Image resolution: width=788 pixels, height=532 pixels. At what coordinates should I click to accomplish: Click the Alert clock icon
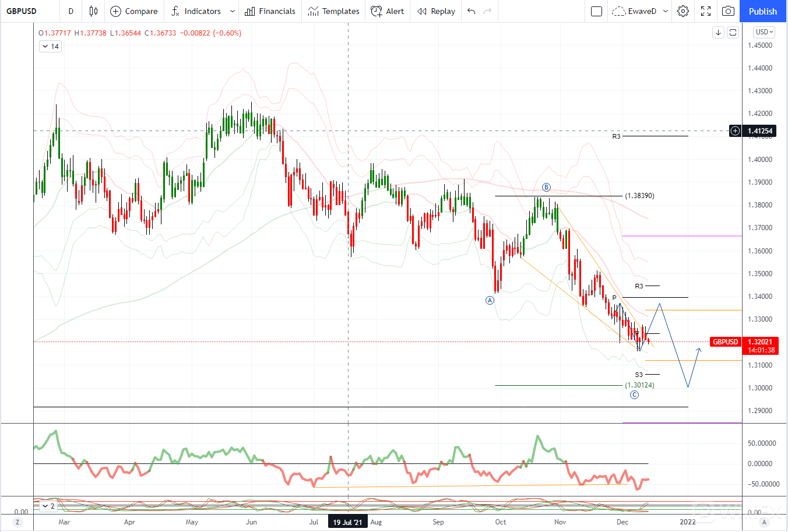point(377,11)
